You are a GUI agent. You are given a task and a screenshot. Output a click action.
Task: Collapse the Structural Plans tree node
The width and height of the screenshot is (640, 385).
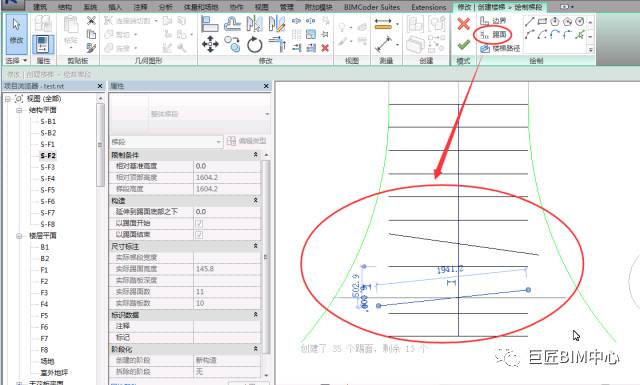[19, 110]
